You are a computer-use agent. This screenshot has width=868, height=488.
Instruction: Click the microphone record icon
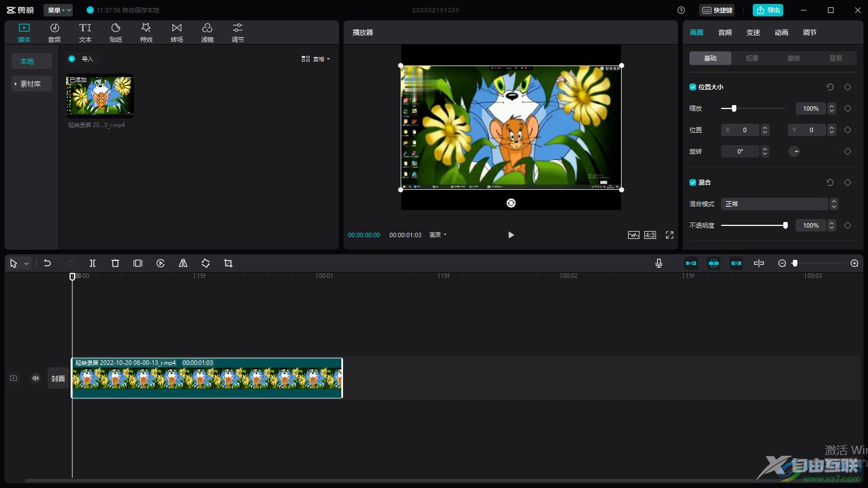[659, 263]
